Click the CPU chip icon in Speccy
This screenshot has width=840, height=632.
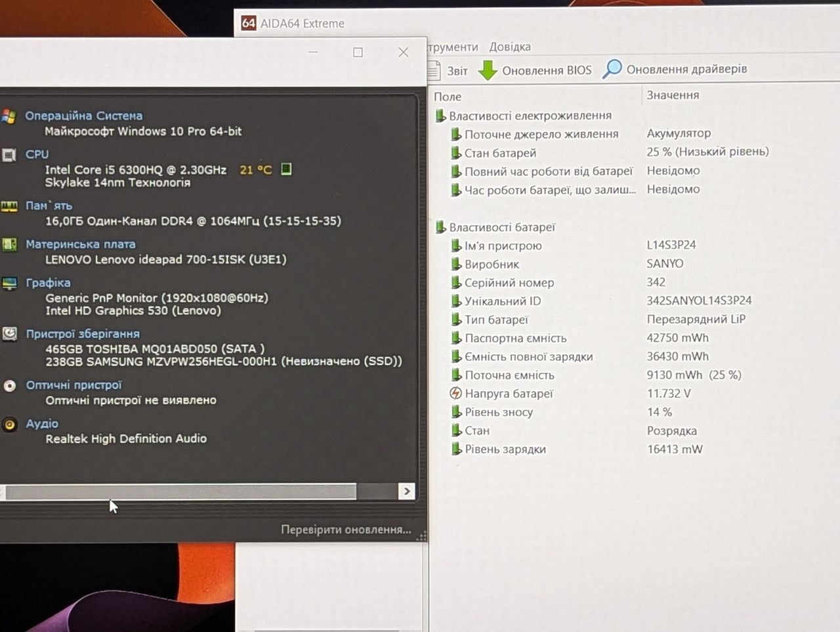[9, 155]
